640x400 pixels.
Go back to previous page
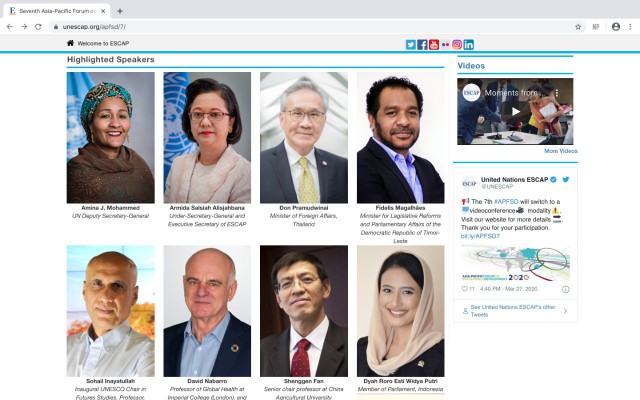[9, 27]
